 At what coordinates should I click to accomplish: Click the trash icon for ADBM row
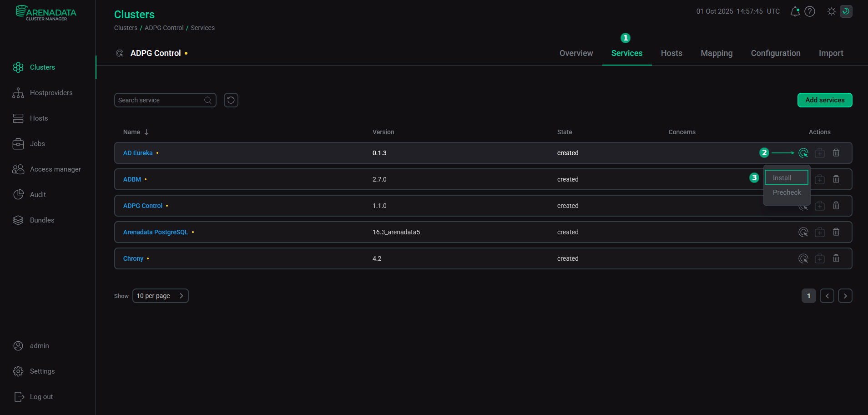click(x=836, y=179)
